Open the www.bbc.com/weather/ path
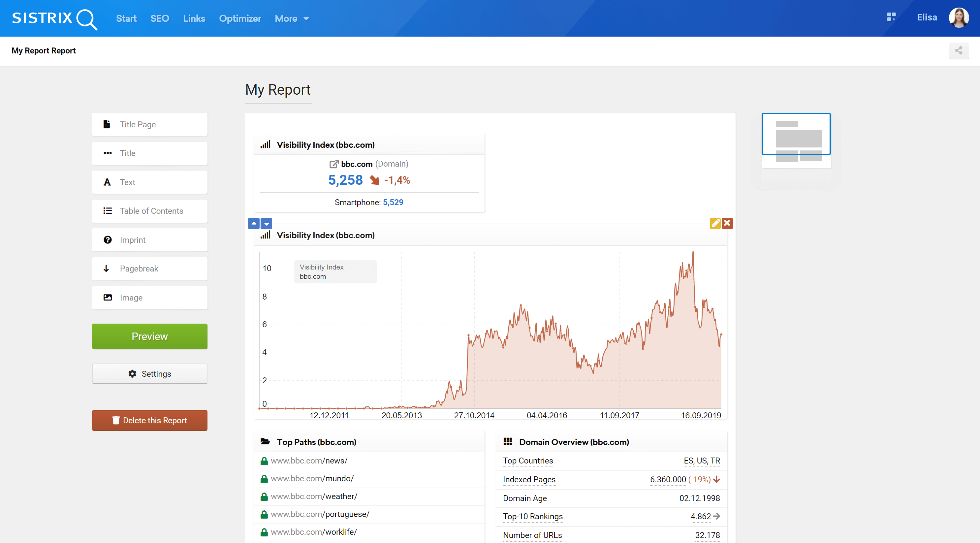 click(x=314, y=496)
